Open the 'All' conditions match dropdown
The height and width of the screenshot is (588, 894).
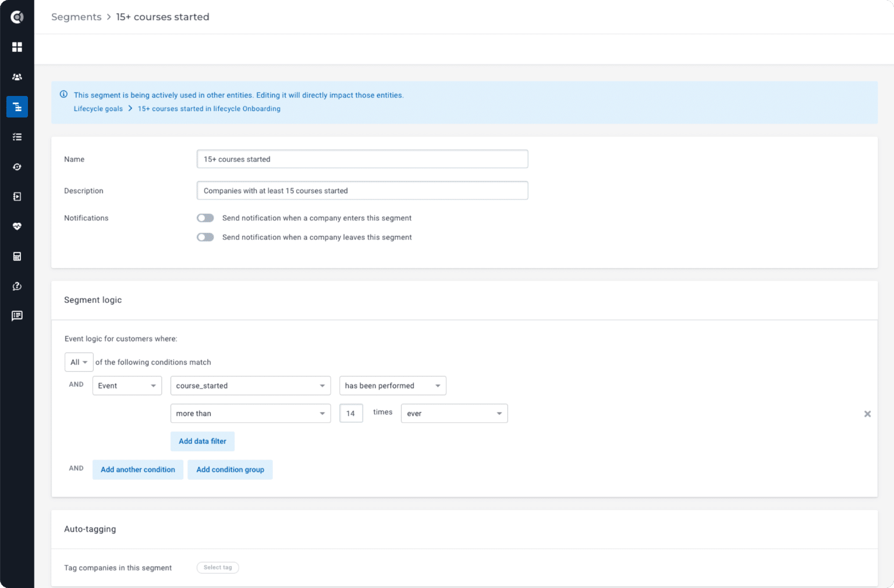point(79,362)
